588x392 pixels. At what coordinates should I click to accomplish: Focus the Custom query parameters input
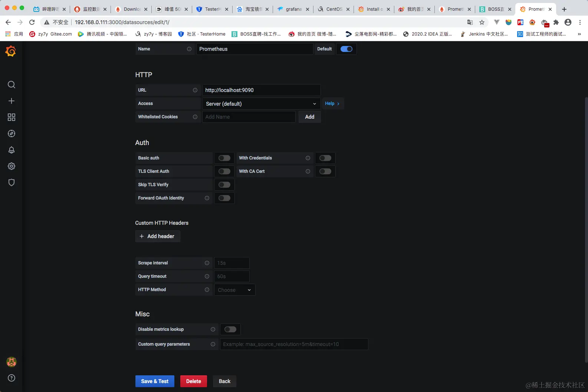pos(294,344)
